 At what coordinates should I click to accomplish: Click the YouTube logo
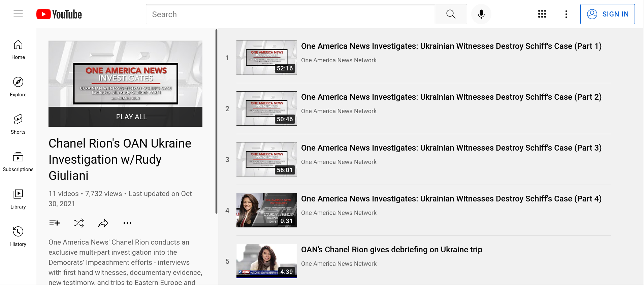(59, 14)
